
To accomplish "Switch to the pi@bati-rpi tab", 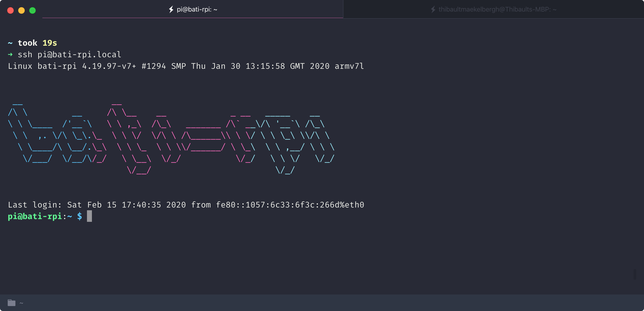I will click(x=197, y=9).
